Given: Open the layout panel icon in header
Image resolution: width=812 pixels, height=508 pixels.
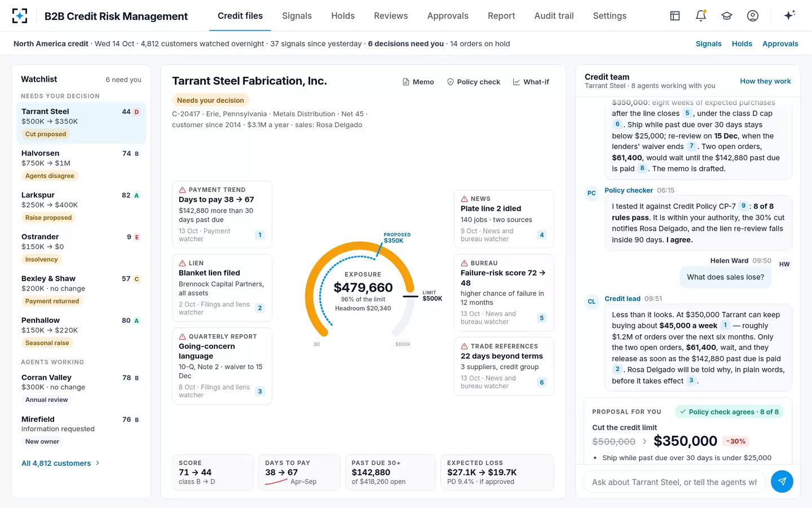Looking at the screenshot, I should coord(675,16).
